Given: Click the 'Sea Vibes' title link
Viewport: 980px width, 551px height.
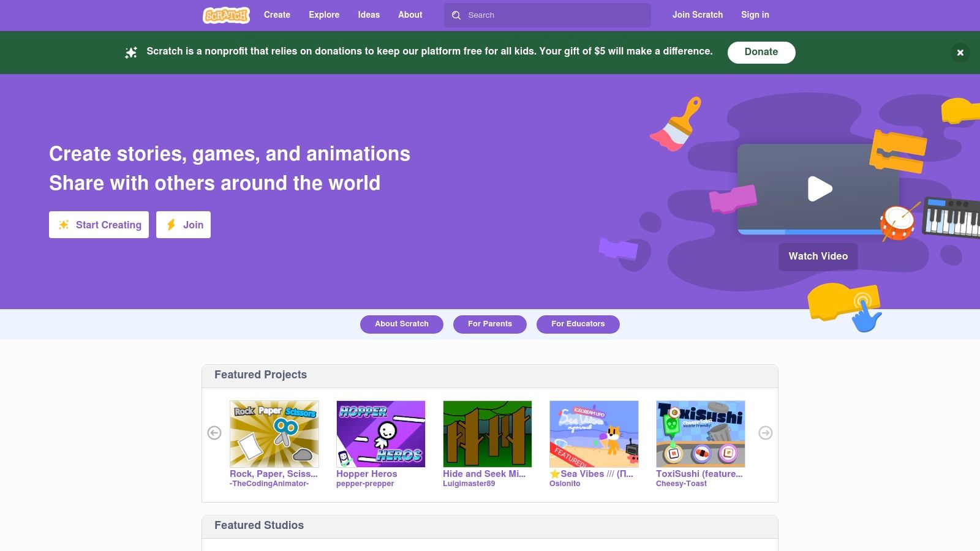Looking at the screenshot, I should pyautogui.click(x=591, y=474).
